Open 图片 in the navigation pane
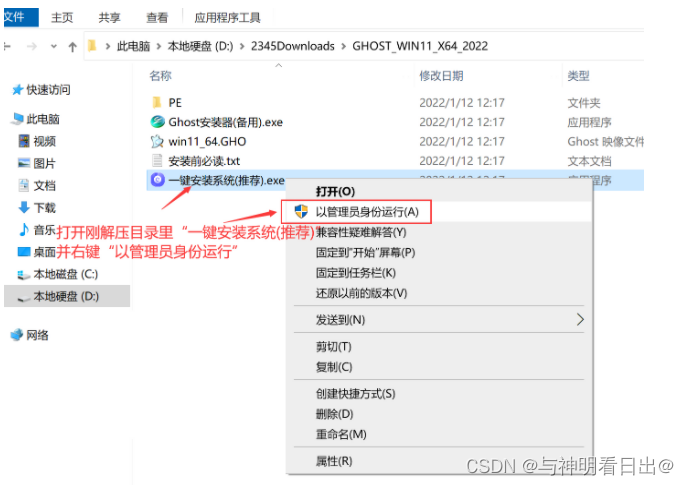The width and height of the screenshot is (689, 485). 44,163
